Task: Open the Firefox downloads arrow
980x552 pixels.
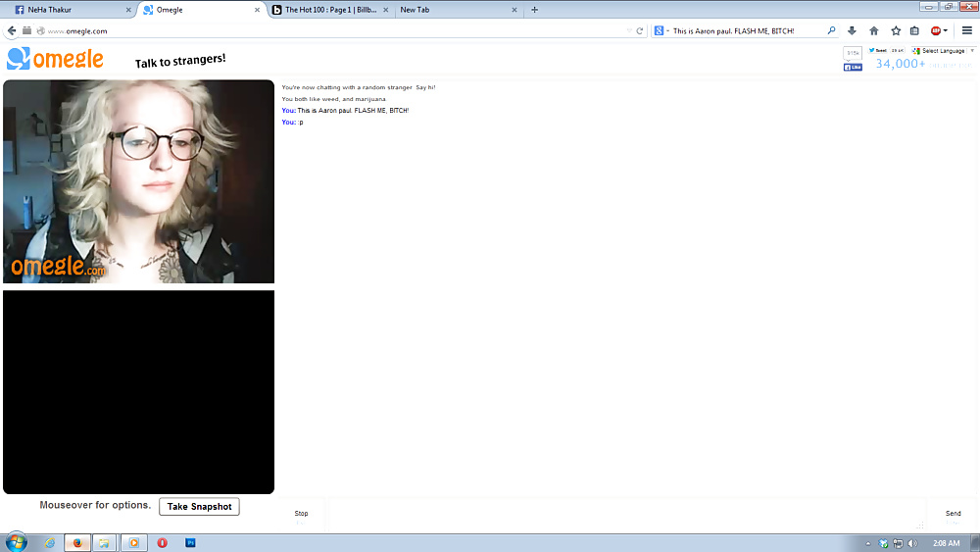Action: (852, 30)
